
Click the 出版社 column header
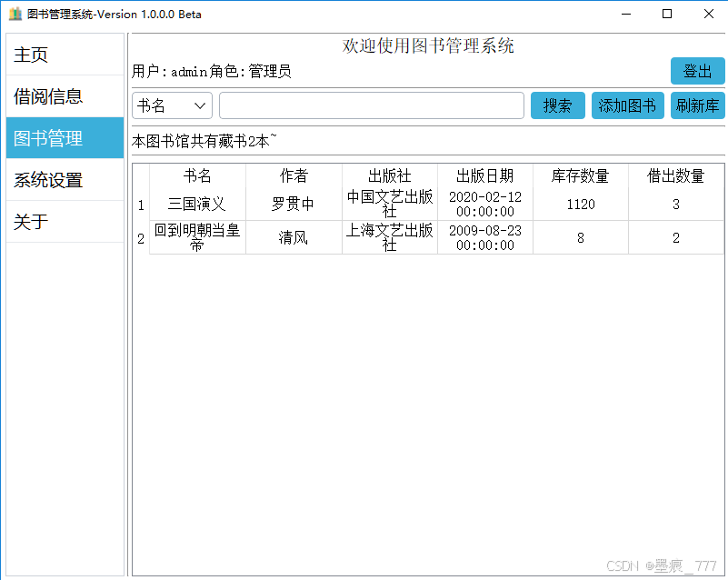point(390,175)
